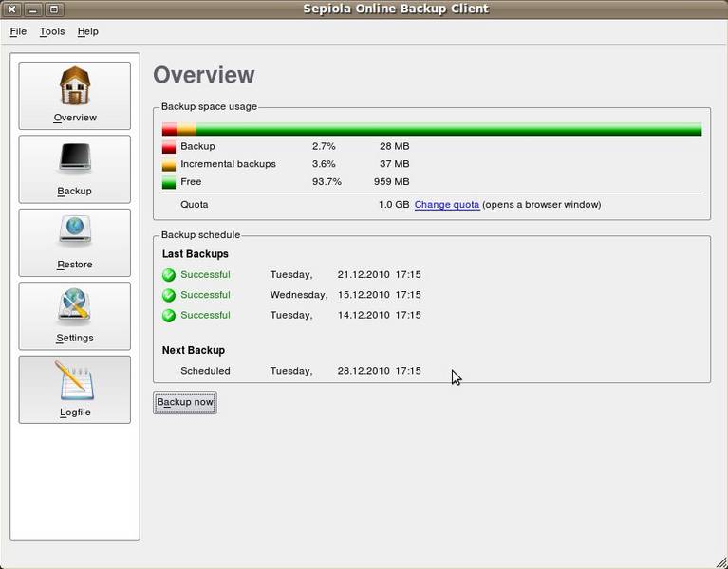
Task: Open the Logfile notepad icon
Action: 75,380
